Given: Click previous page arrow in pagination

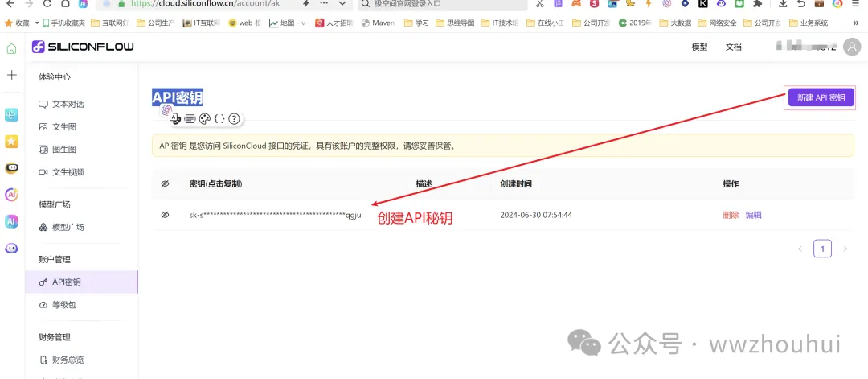Looking at the screenshot, I should (800, 249).
